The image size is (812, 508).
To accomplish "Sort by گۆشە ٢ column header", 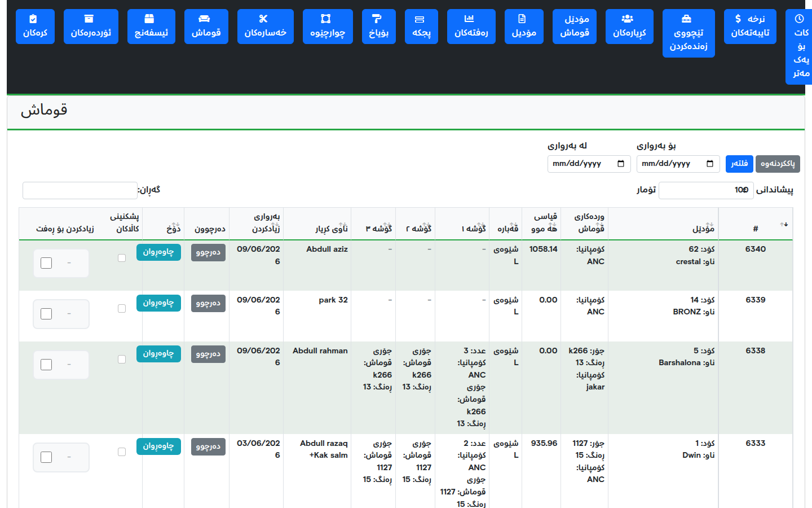I will click(x=416, y=224).
